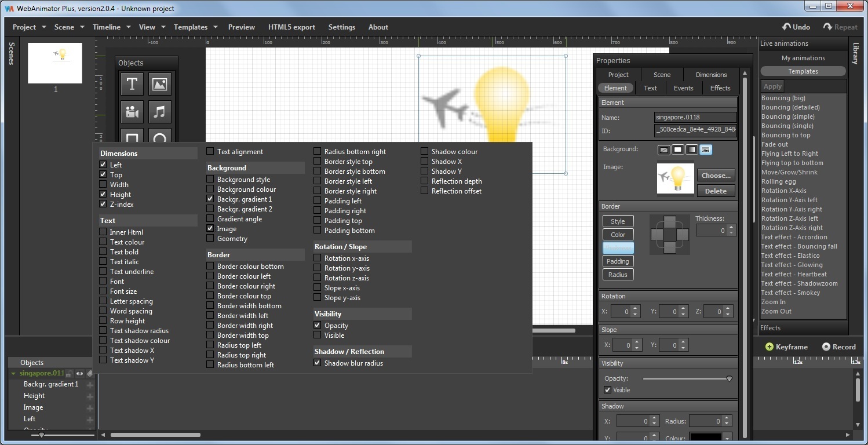868x445 pixels.
Task: Choose the solid colour background icon
Action: [x=678, y=149]
